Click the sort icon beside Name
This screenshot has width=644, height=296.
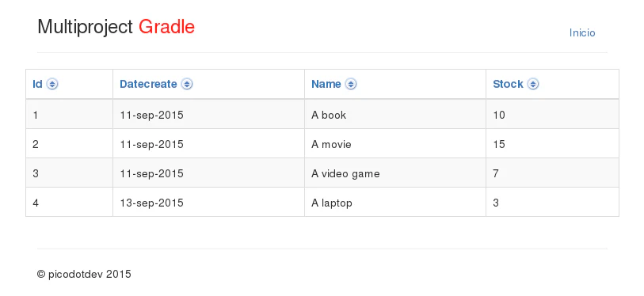(351, 84)
